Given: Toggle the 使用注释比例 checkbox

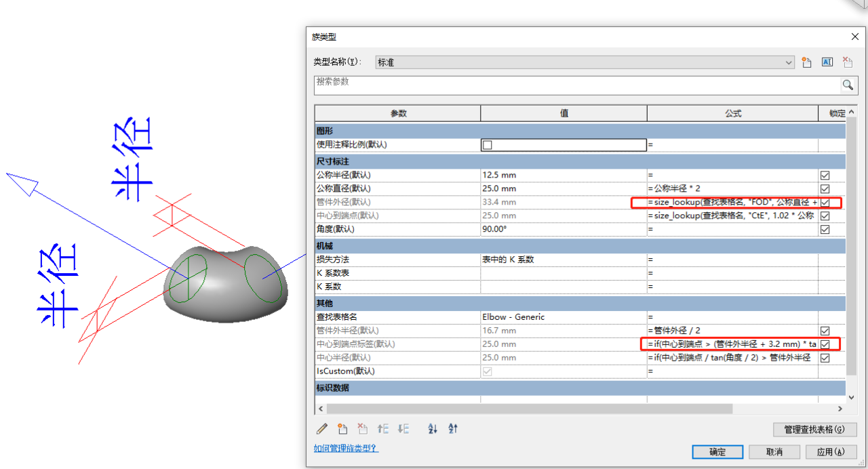Looking at the screenshot, I should [487, 144].
